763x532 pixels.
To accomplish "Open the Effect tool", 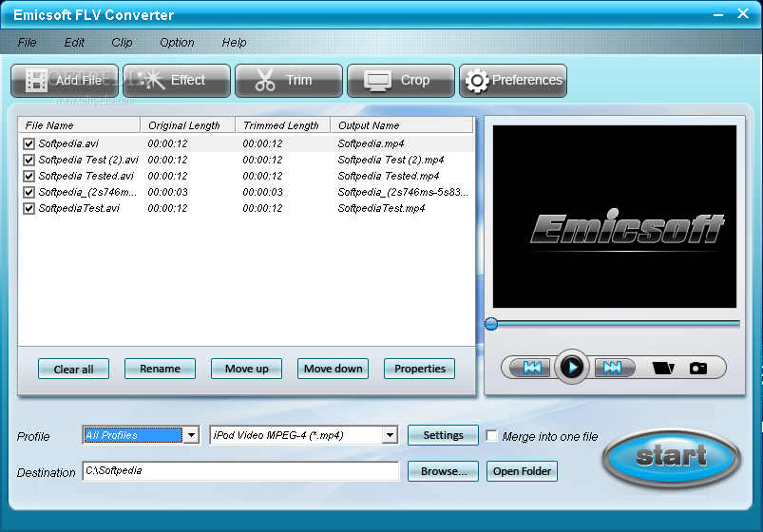I will [x=177, y=81].
